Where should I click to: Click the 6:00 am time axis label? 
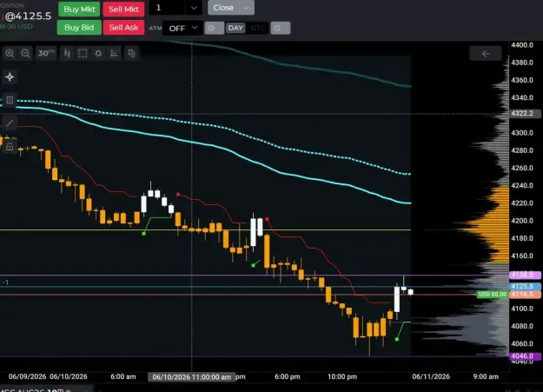pyautogui.click(x=123, y=376)
